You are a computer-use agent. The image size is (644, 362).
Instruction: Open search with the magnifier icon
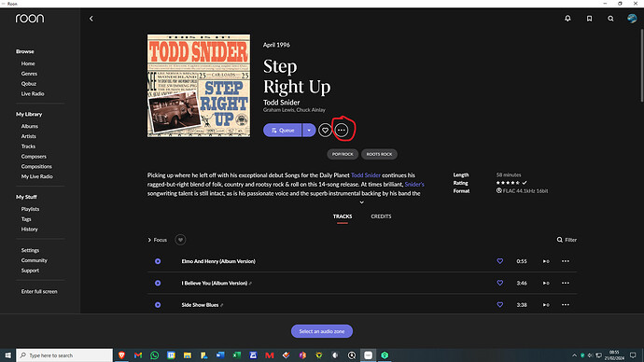click(610, 19)
